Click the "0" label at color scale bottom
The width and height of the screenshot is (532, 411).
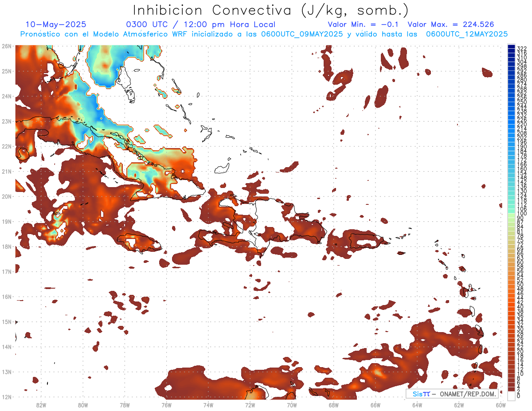[518, 396]
